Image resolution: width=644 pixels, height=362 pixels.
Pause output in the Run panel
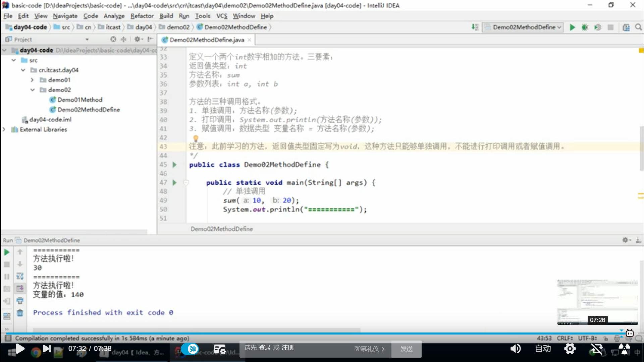(7, 277)
